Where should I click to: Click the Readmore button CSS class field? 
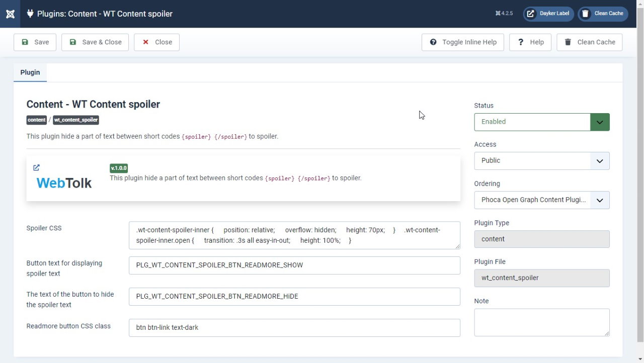[294, 328]
